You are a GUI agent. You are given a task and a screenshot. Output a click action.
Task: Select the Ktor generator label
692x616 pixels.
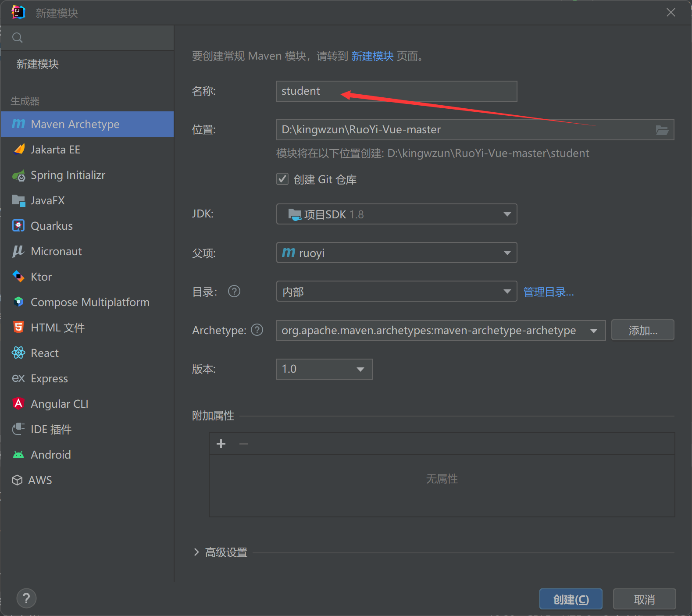[x=41, y=277]
